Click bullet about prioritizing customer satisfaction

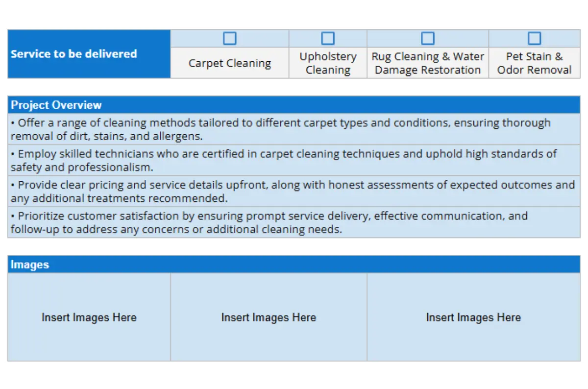[x=294, y=222]
